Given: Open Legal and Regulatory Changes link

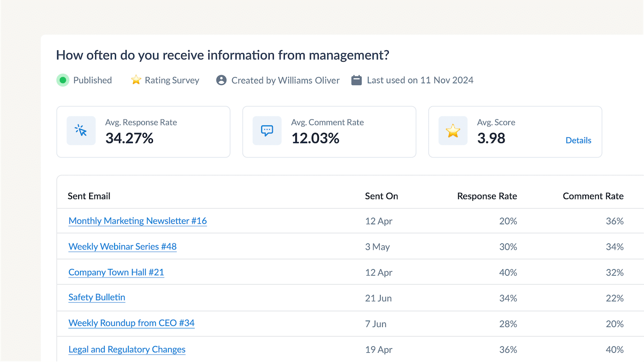Looking at the screenshot, I should (127, 350).
